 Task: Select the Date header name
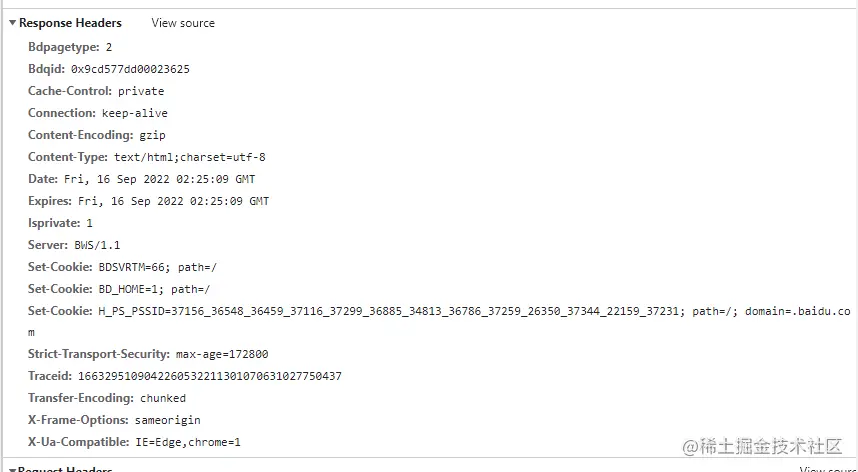pos(42,179)
